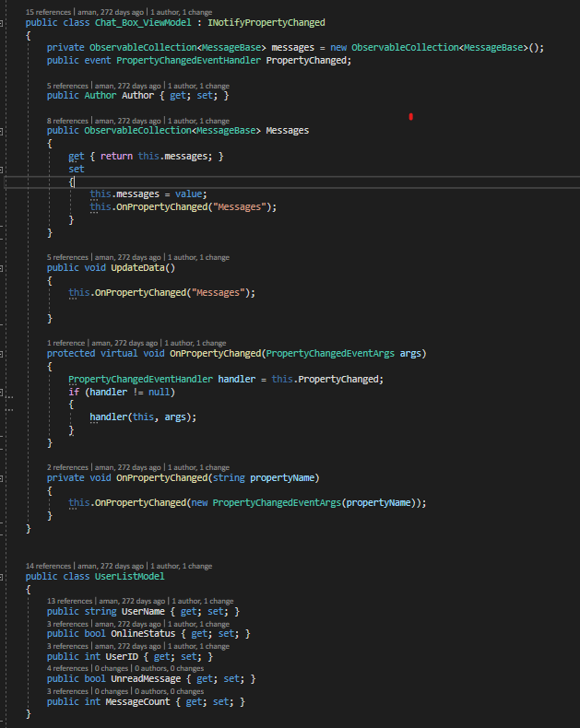Collapse the UserListModel class outline
The width and height of the screenshot is (580, 728).
2,577
